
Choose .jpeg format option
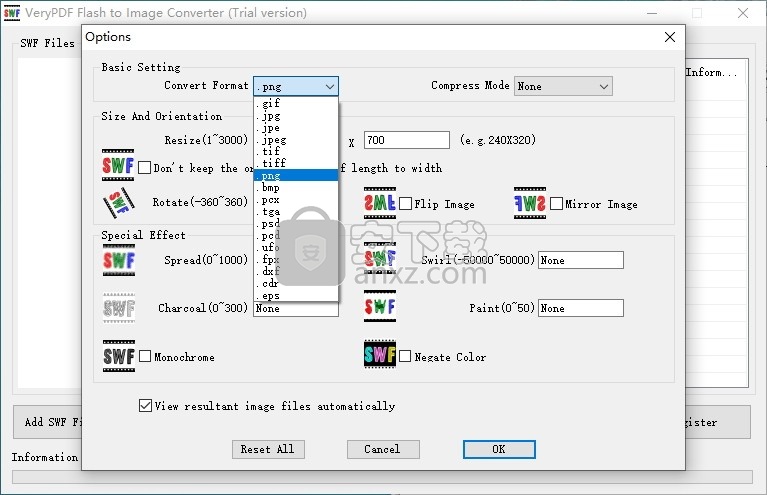pos(296,139)
